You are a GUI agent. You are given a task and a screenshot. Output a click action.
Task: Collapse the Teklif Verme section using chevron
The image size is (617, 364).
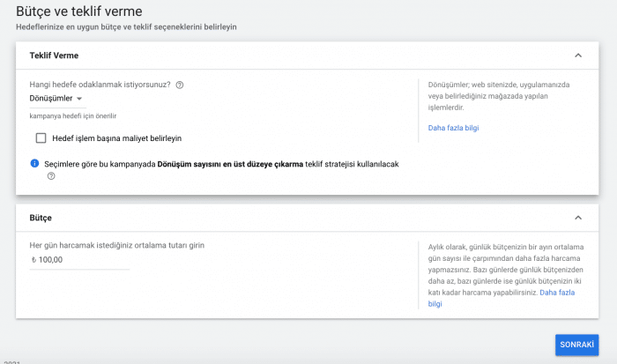coord(578,56)
